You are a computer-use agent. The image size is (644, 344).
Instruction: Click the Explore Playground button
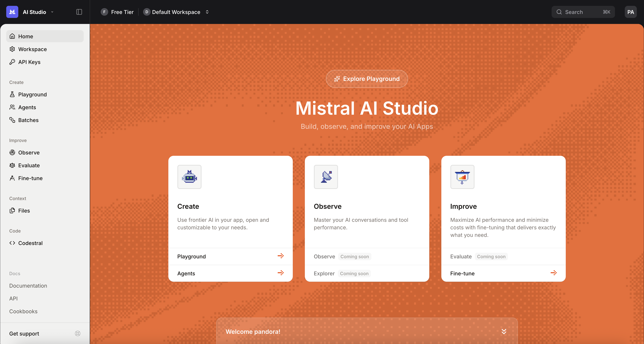[367, 79]
